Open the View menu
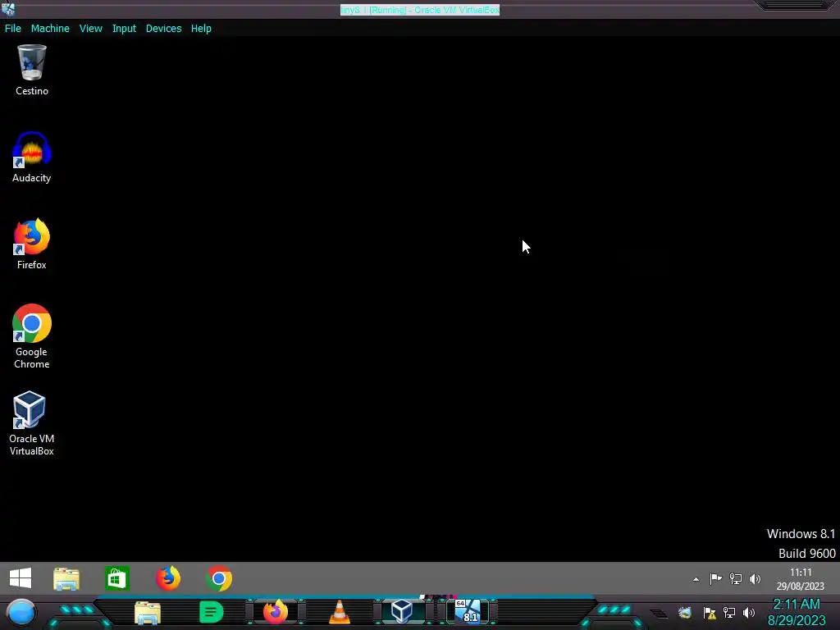 pos(90,29)
